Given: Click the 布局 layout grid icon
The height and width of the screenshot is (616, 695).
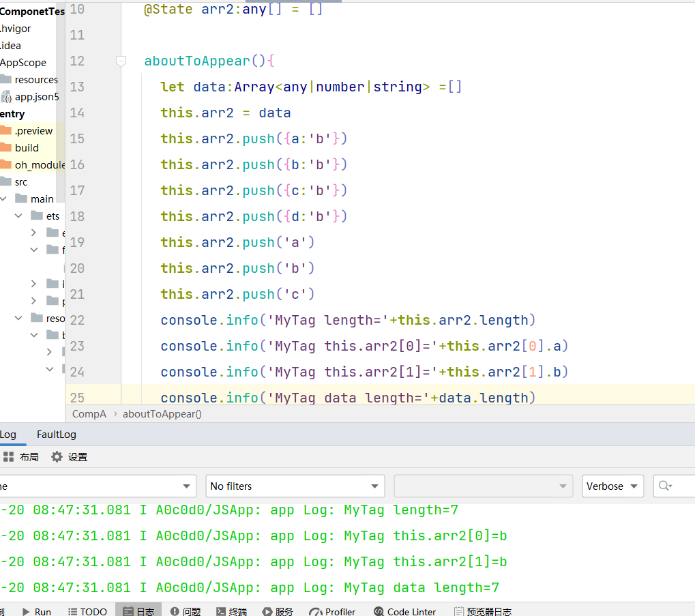Looking at the screenshot, I should (8, 457).
